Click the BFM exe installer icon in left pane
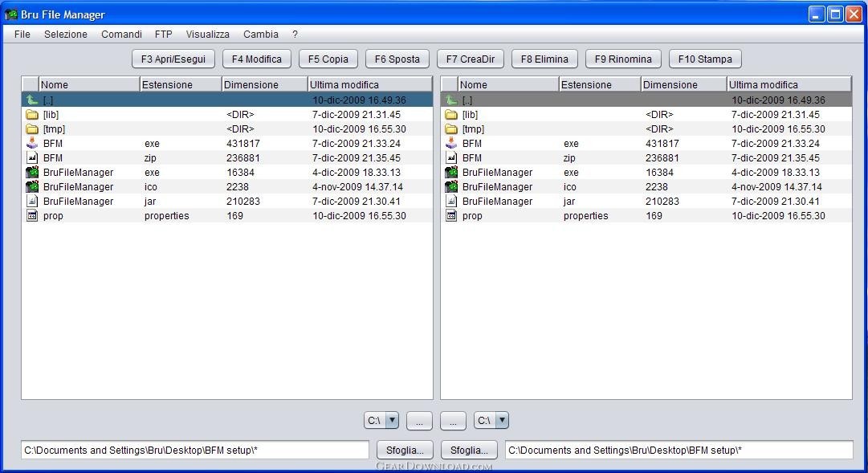The width and height of the screenshot is (868, 473). click(x=32, y=144)
